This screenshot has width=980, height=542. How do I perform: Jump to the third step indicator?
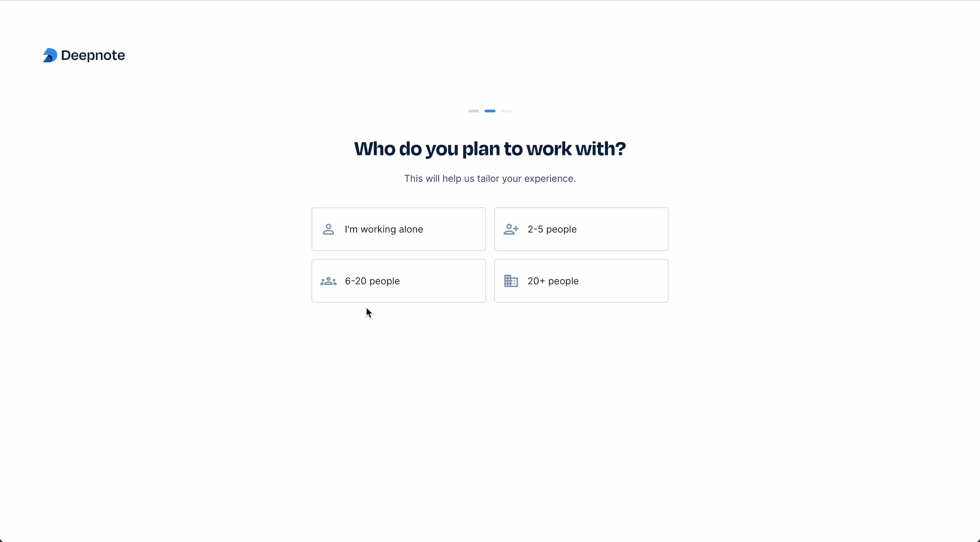click(x=506, y=111)
